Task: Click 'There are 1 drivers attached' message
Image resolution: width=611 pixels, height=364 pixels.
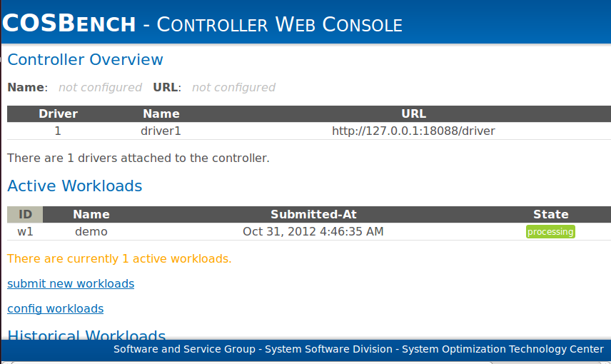Action: [138, 158]
